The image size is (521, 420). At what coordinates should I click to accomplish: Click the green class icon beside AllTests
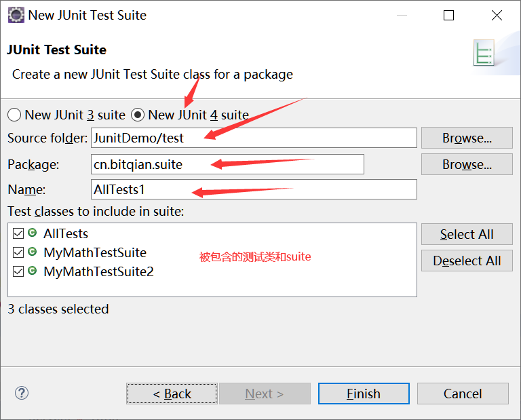(x=32, y=233)
